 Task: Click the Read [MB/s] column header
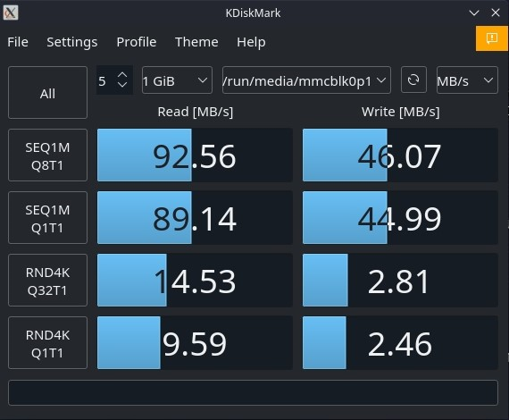[195, 112]
